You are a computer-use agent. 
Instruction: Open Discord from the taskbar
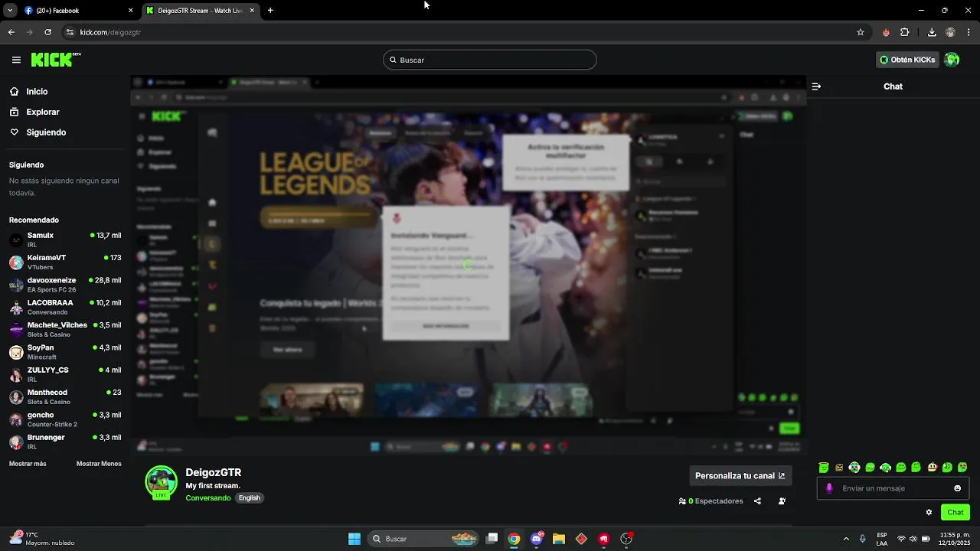537,539
